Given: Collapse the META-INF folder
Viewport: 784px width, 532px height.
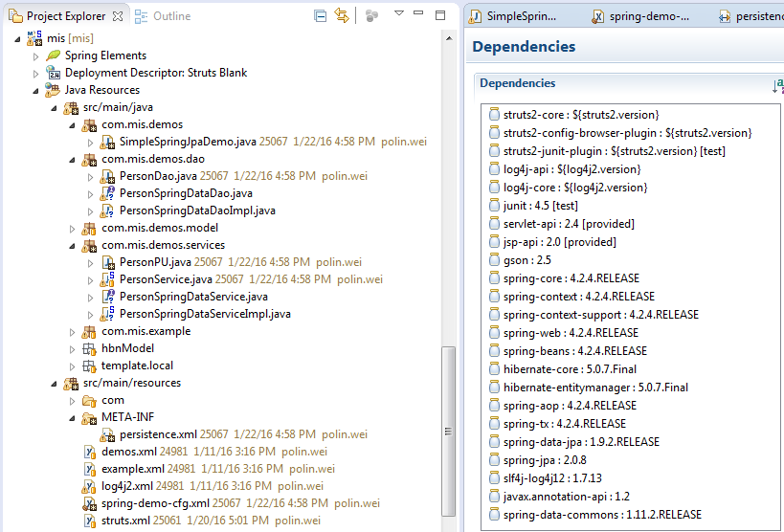Looking at the screenshot, I should (x=72, y=418).
